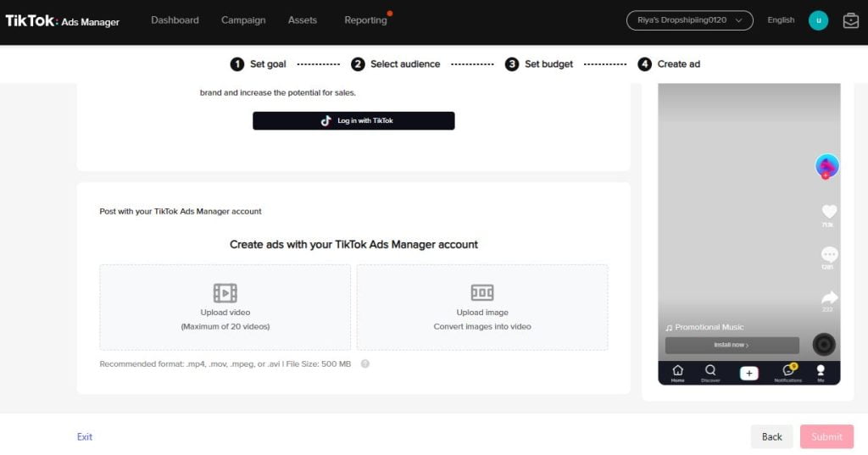Image resolution: width=868 pixels, height=455 pixels.
Task: Click the Log in with TikTok button
Action: tap(353, 121)
